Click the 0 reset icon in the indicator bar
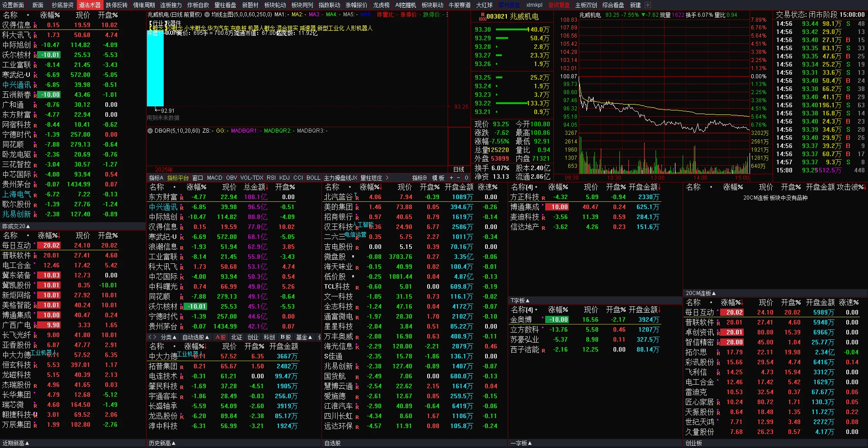Viewport: 868px width, 448px height. coord(466,178)
